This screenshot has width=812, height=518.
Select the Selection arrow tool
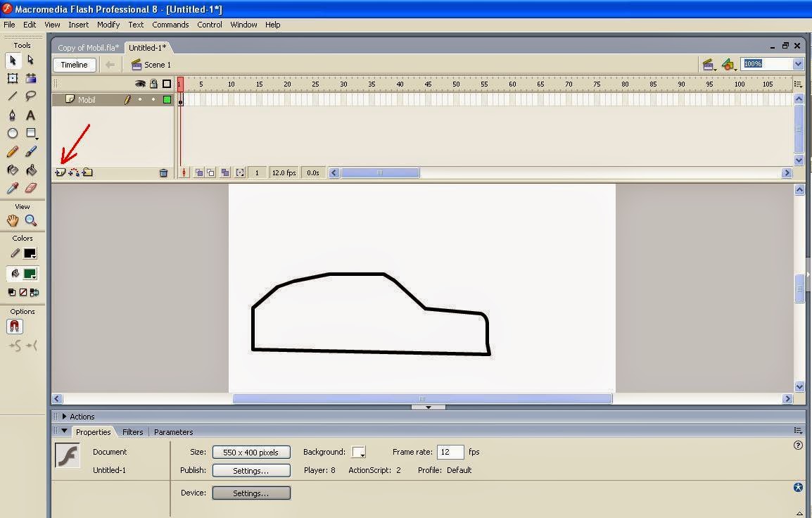(x=13, y=61)
